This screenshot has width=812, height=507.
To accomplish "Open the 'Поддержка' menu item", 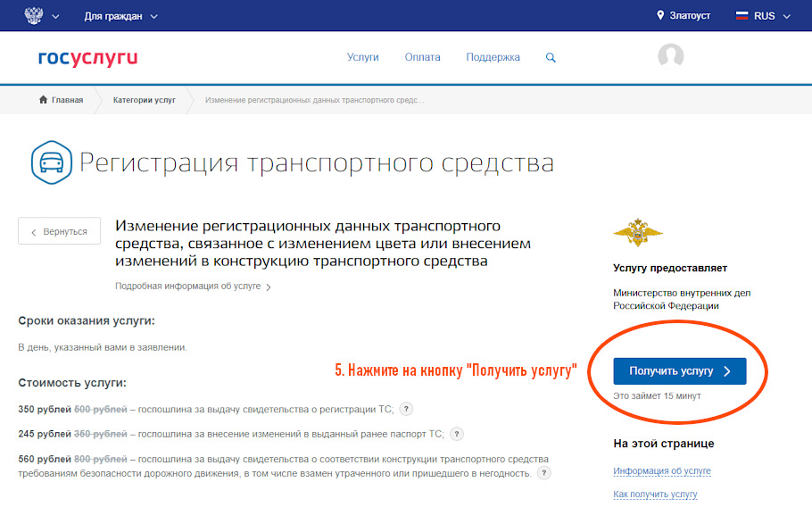I will 493,57.
